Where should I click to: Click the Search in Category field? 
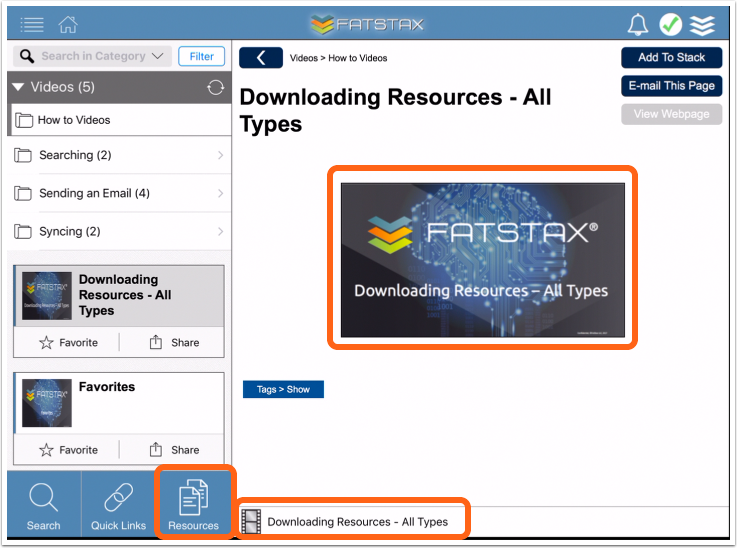(x=93, y=56)
